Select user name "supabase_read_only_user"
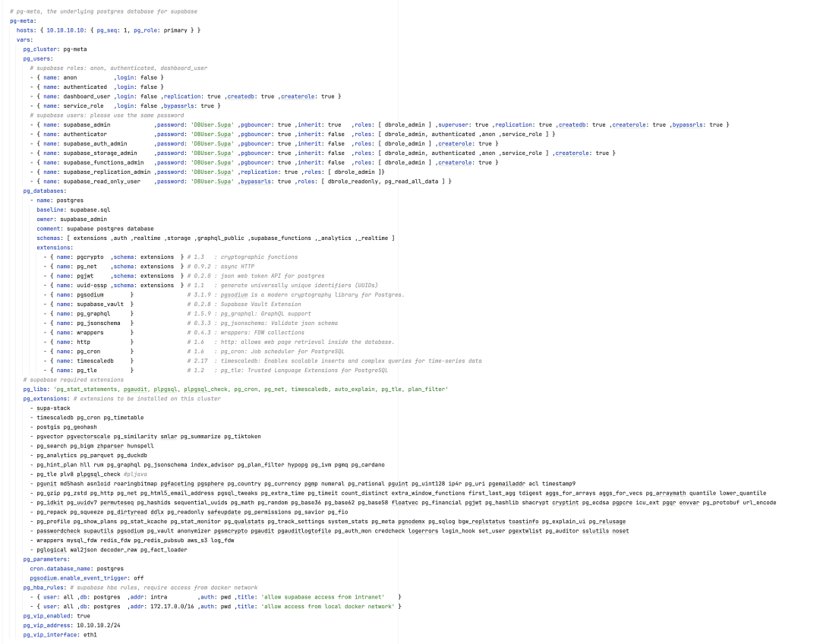The height and width of the screenshot is (644, 820). point(102,182)
